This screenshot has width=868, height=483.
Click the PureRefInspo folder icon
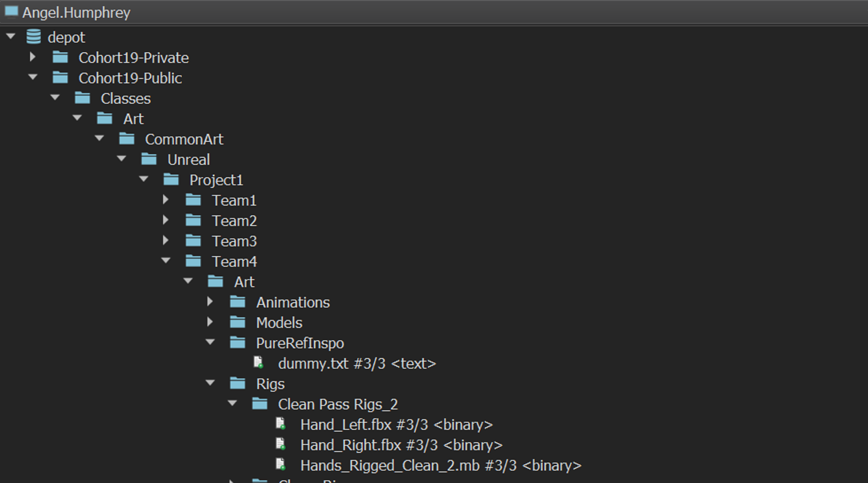click(x=238, y=343)
